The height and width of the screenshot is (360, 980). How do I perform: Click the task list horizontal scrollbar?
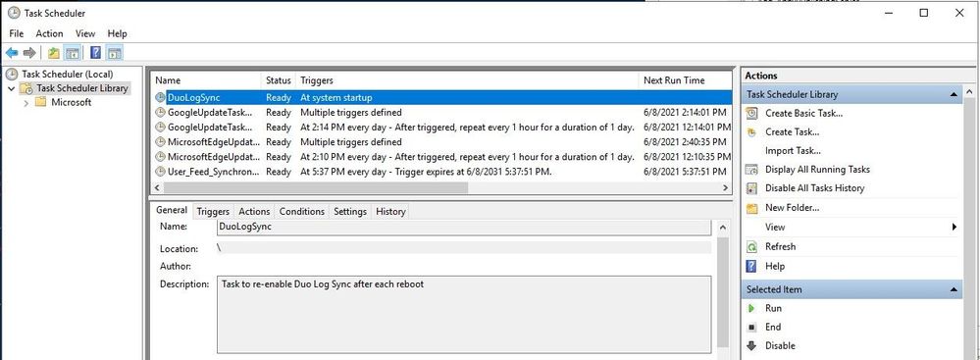441,187
